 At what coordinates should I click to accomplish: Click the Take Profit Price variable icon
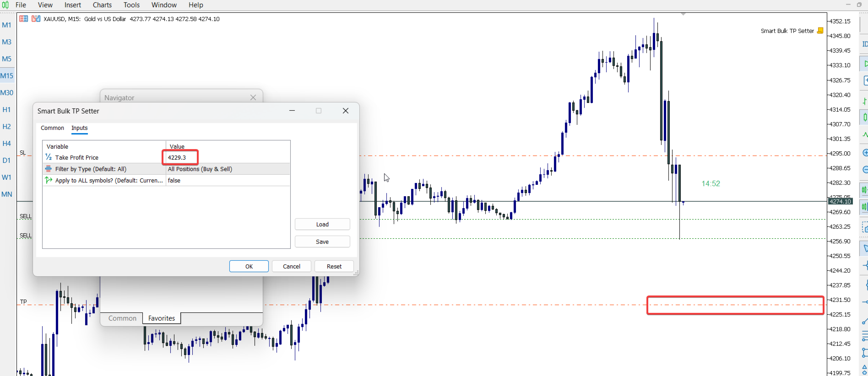click(49, 157)
